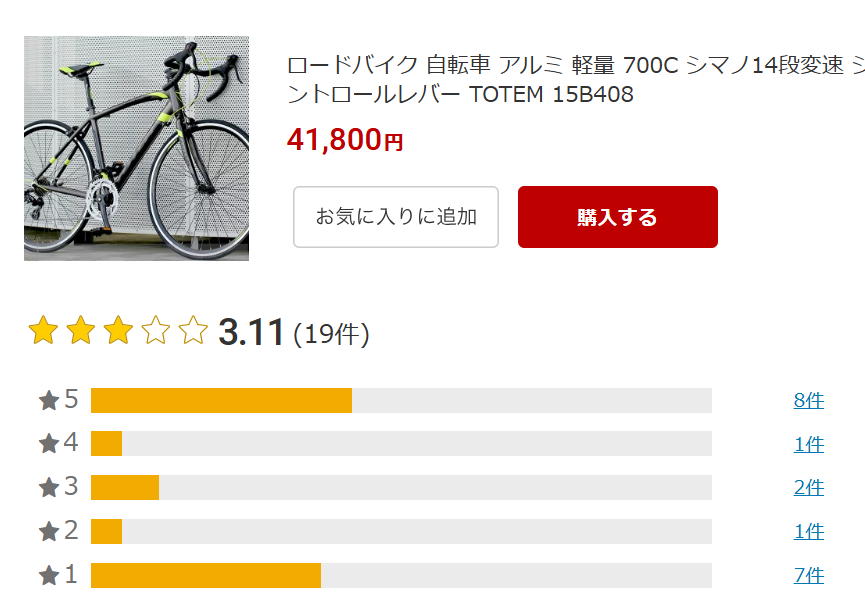Click the fifth empty rating star
The image size is (865, 615).
(x=193, y=330)
